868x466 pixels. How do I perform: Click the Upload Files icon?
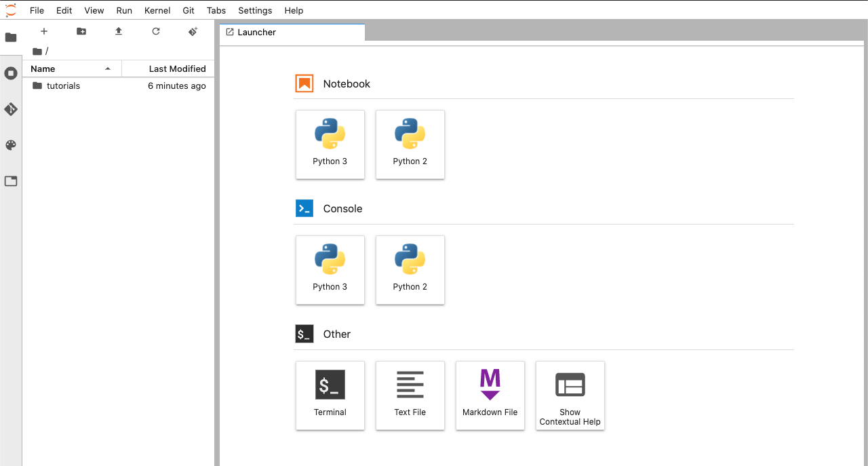click(x=119, y=31)
